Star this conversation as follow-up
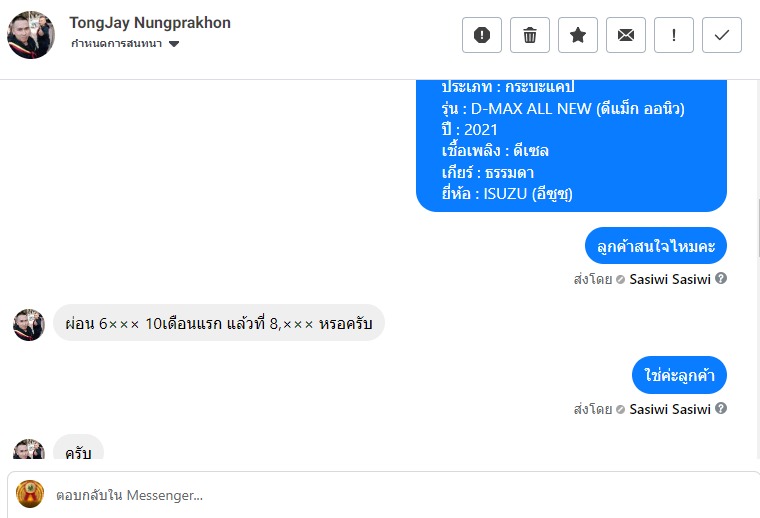 tap(578, 35)
